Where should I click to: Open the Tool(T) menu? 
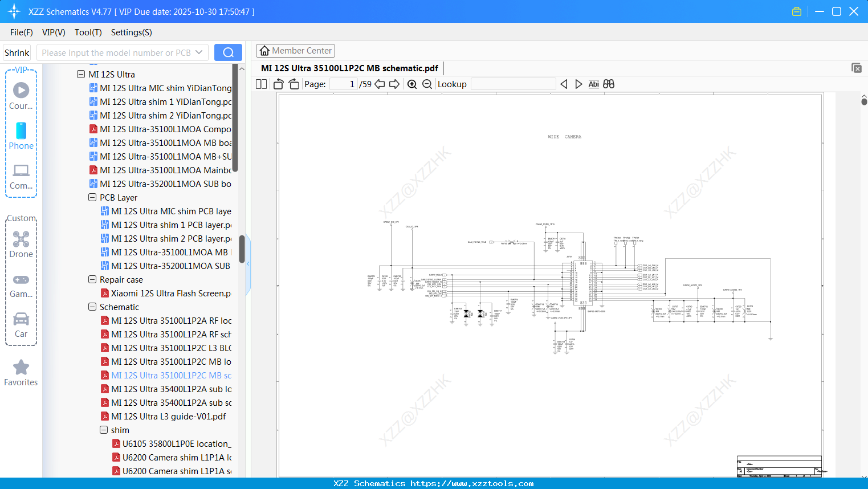[x=88, y=32]
